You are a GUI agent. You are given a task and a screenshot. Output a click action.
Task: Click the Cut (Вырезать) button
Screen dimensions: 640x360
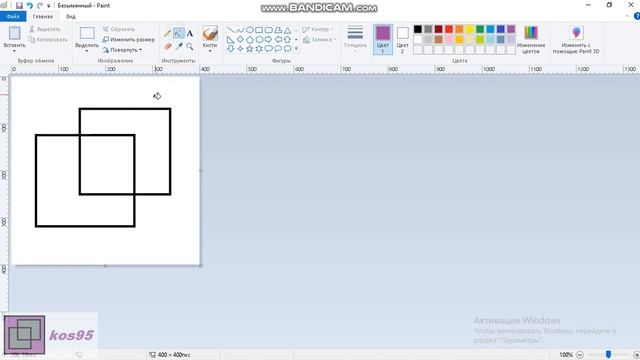44,29
